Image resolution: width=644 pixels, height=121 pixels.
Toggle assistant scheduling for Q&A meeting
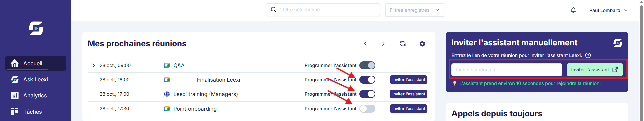(x=367, y=65)
